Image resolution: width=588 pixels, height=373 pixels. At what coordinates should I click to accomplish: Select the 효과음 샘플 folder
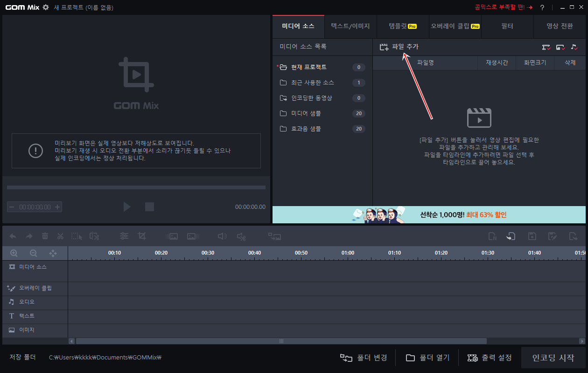pyautogui.click(x=322, y=129)
